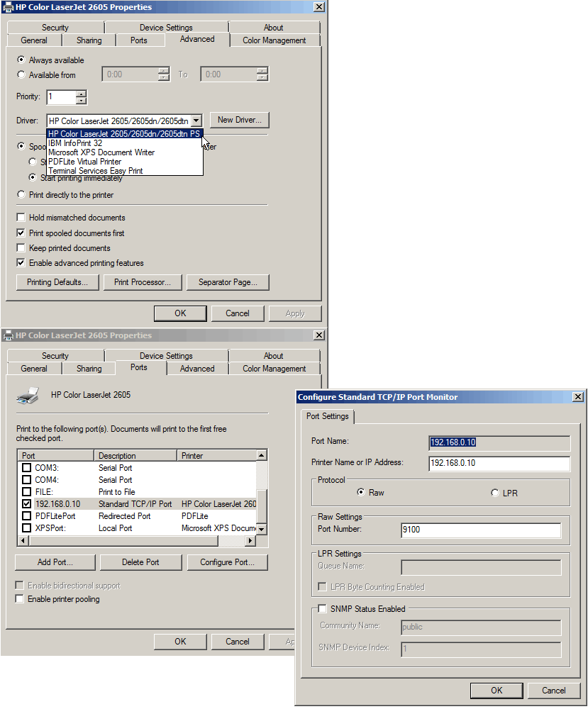Click Cancel in the Ports tab window
588x709 pixels.
click(238, 642)
